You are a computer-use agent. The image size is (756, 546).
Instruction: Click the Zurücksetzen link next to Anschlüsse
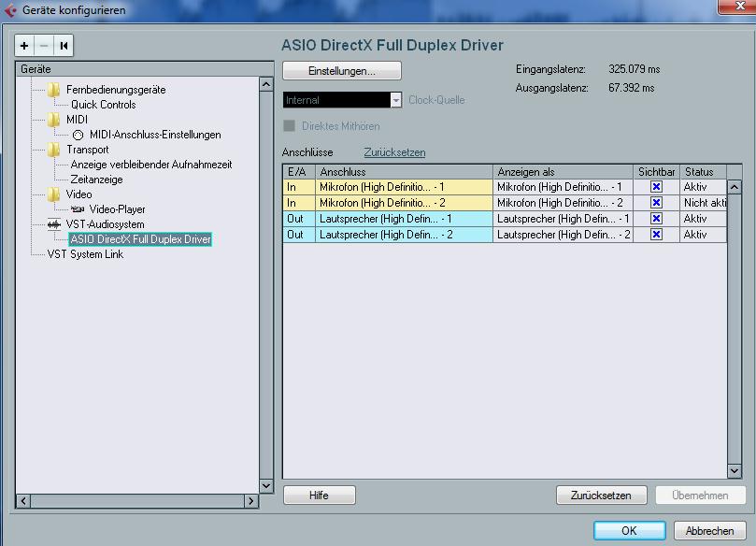tap(394, 152)
